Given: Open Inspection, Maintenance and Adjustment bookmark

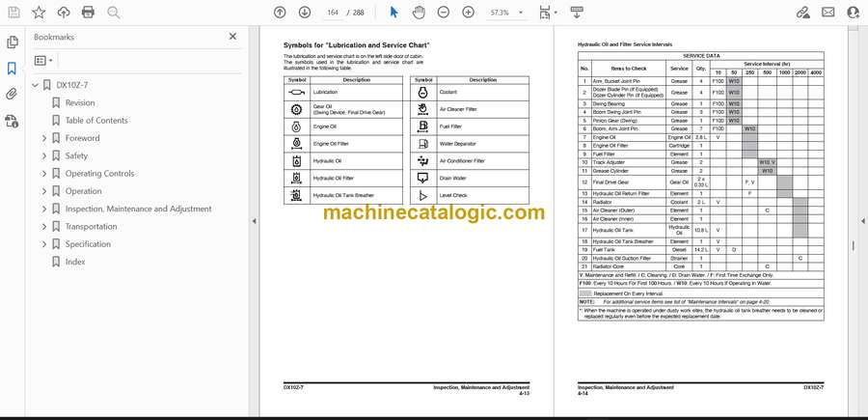Looking at the screenshot, I should click(x=138, y=209).
